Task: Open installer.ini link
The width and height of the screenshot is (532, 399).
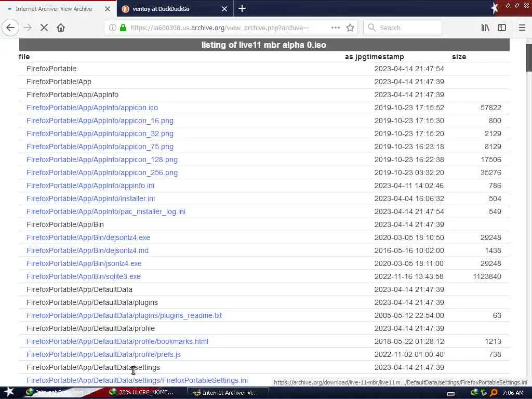Action: pyautogui.click(x=90, y=198)
